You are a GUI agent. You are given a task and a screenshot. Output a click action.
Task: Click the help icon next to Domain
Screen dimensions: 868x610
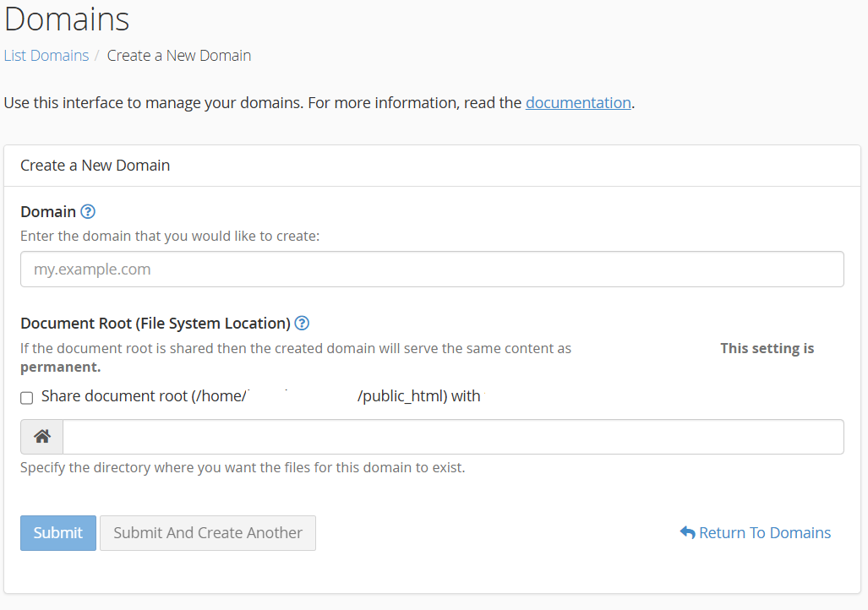pos(88,211)
